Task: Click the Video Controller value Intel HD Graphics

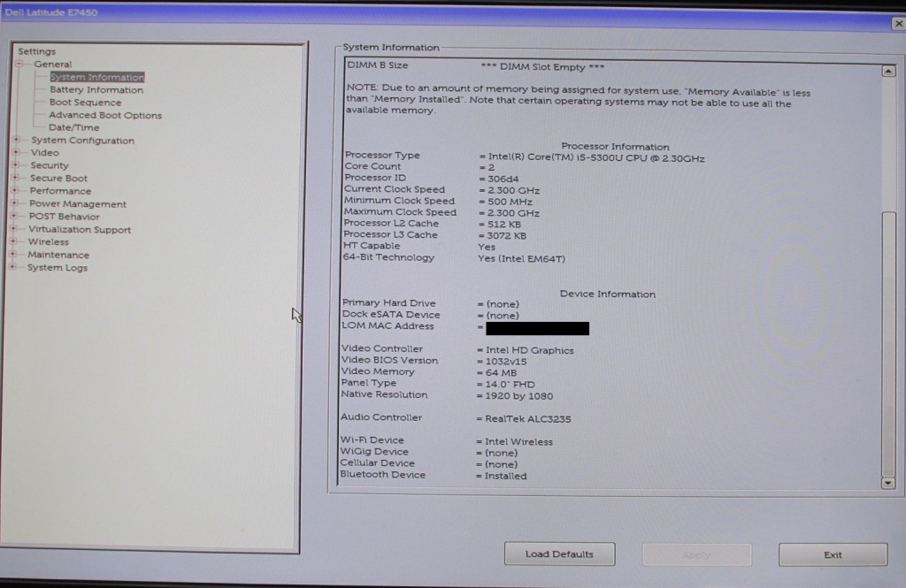Action: (530, 350)
